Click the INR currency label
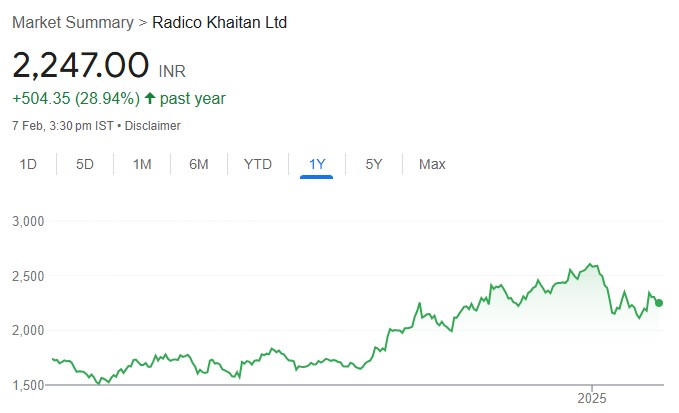Viewport: 679px width, 413px height. click(x=172, y=71)
